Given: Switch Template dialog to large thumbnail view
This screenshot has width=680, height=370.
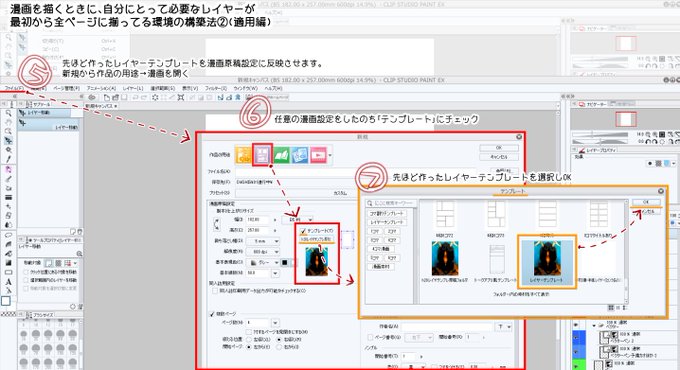Looking at the screenshot, I should pos(611,307).
